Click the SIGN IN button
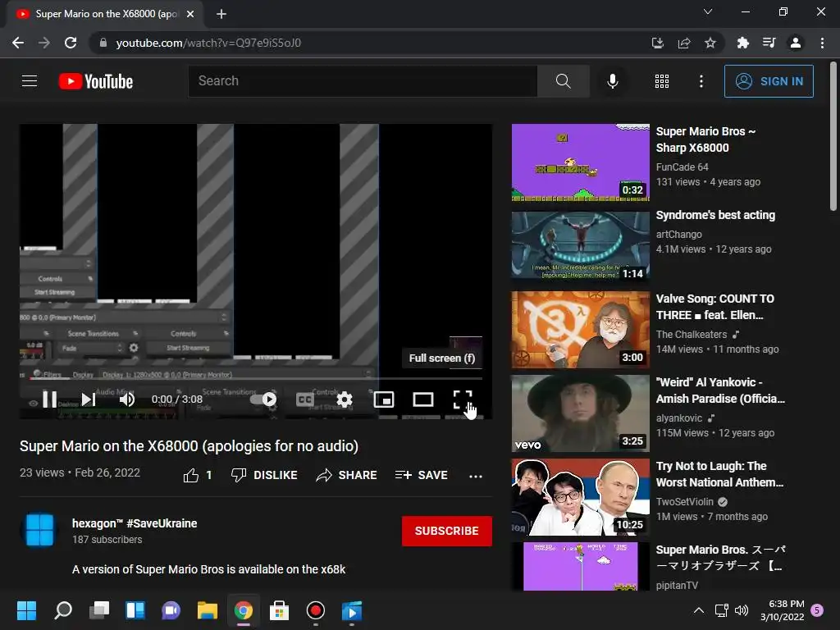 [769, 81]
